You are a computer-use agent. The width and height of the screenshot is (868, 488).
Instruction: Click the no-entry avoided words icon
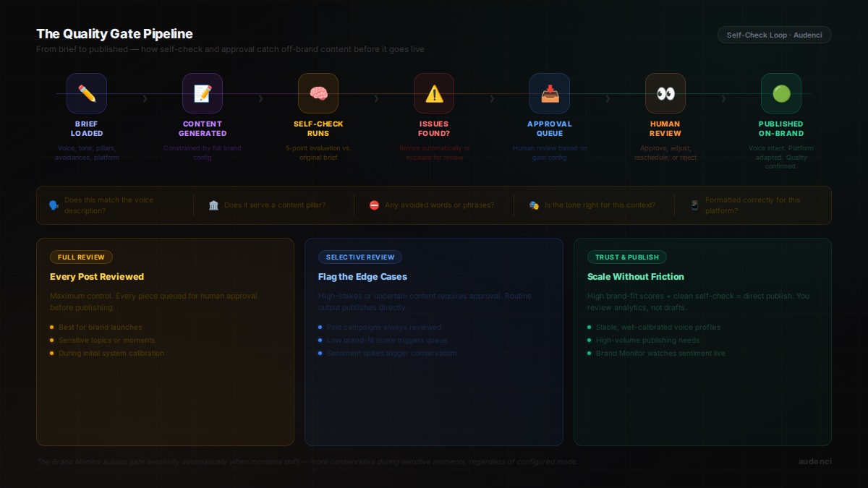[374, 205]
